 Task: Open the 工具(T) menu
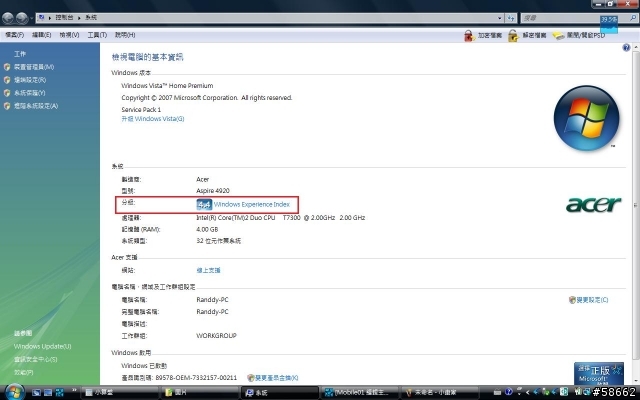tap(97, 35)
